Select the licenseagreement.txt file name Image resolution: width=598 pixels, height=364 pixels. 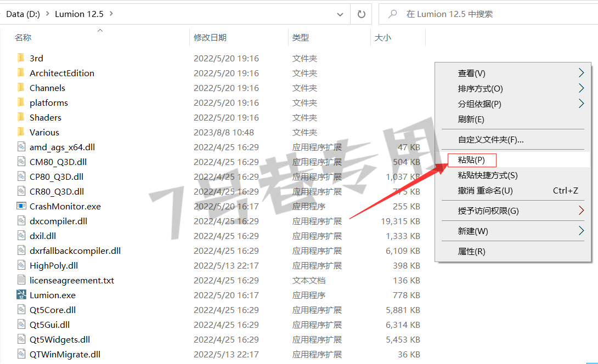[72, 280]
